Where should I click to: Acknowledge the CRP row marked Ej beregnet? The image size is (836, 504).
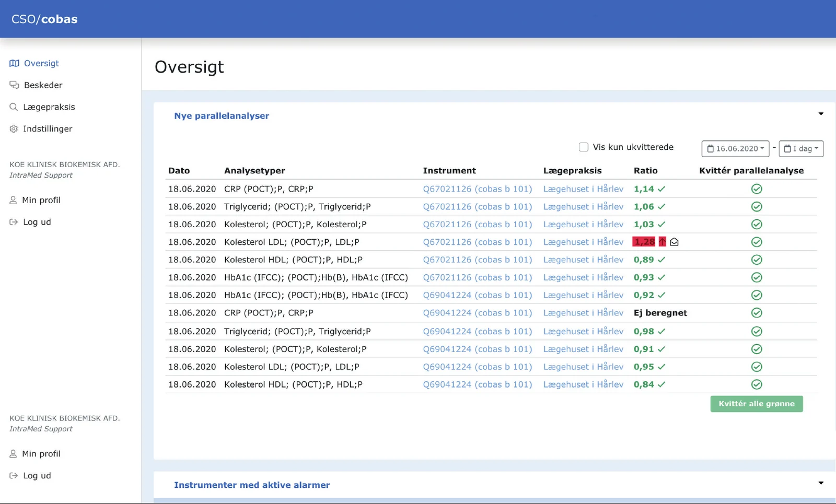tap(756, 313)
